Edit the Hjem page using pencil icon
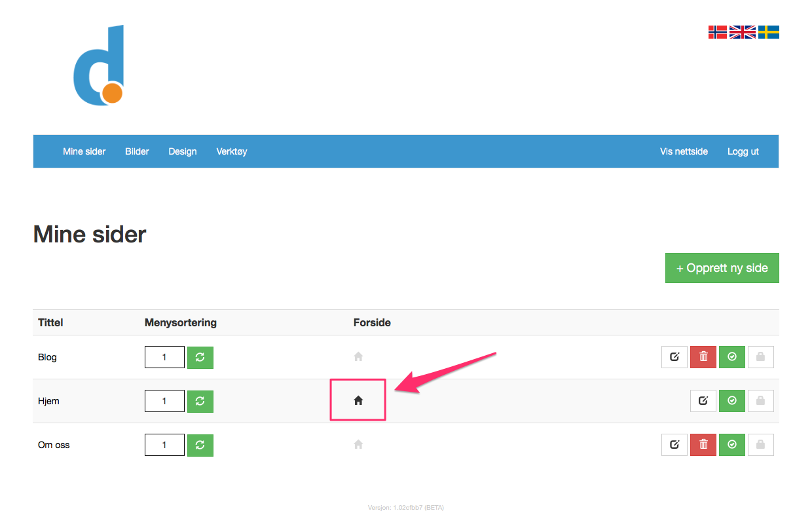 tap(703, 401)
